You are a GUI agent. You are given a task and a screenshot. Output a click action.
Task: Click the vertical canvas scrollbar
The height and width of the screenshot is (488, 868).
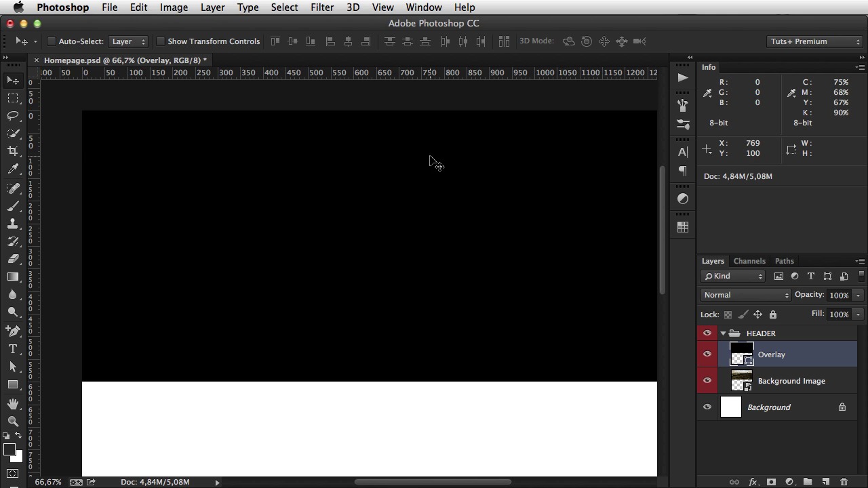point(663,230)
